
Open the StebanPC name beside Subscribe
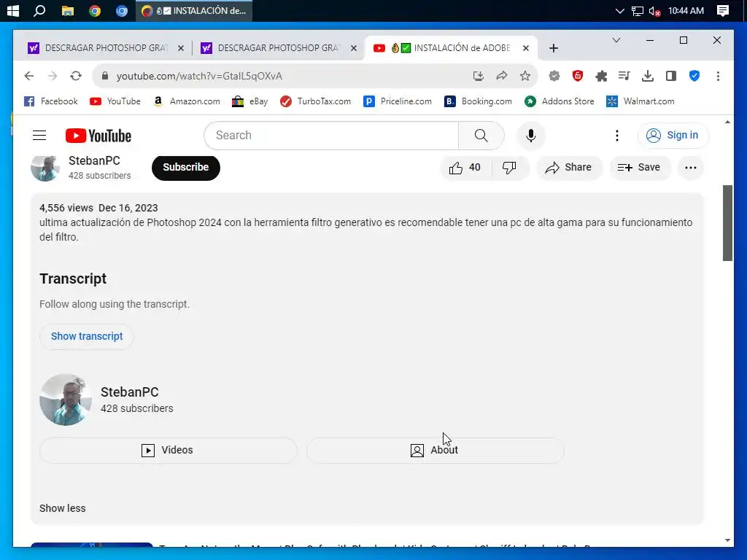coord(94,161)
